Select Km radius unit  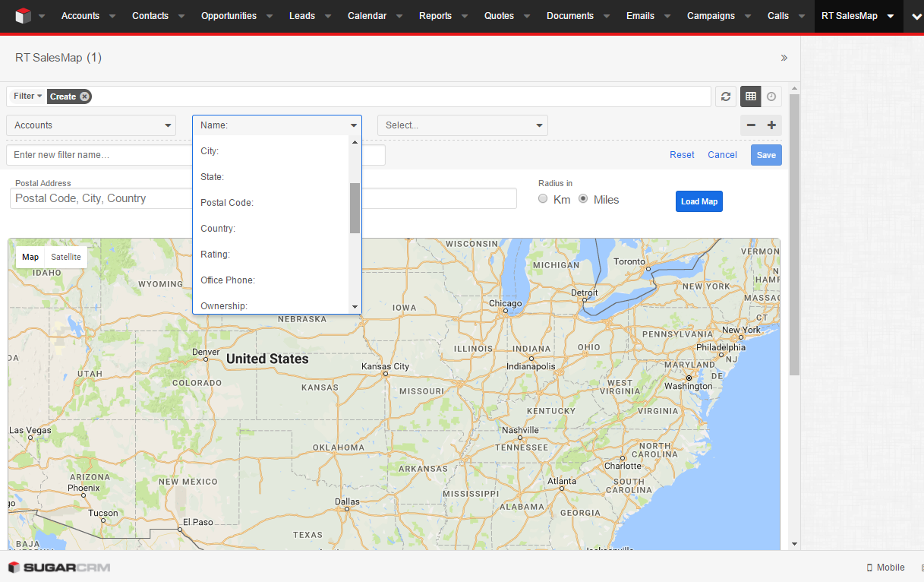(543, 199)
